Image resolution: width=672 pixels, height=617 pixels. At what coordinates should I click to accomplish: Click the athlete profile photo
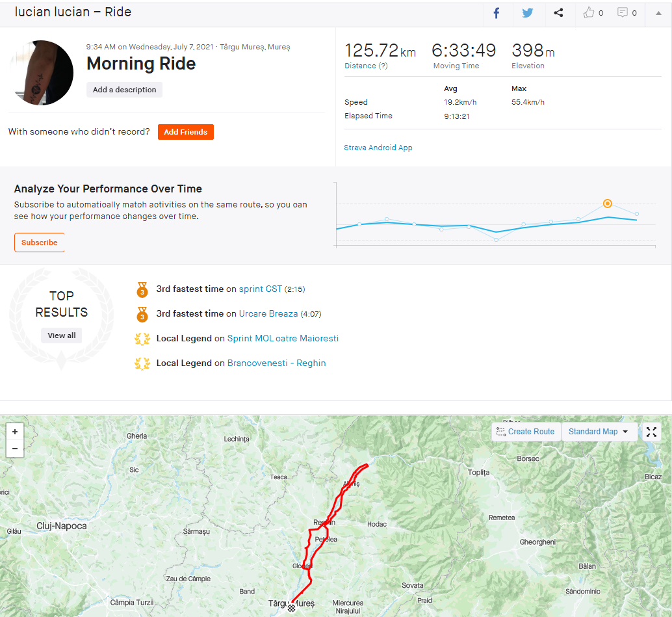click(x=41, y=73)
